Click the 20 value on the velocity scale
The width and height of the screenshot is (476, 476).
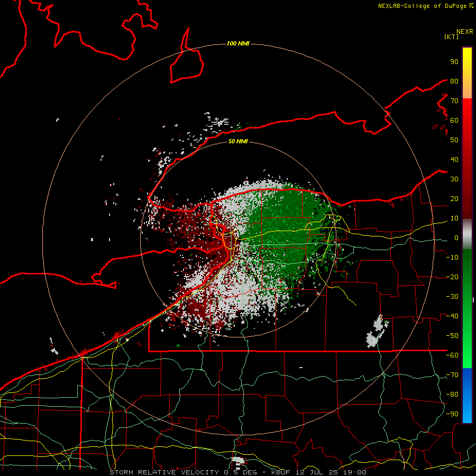[454, 198]
